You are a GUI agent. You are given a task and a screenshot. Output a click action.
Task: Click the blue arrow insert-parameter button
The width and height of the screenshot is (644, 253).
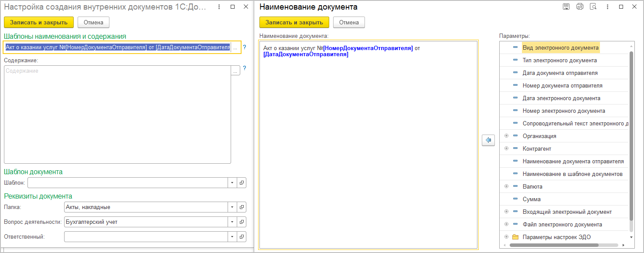[x=488, y=140]
